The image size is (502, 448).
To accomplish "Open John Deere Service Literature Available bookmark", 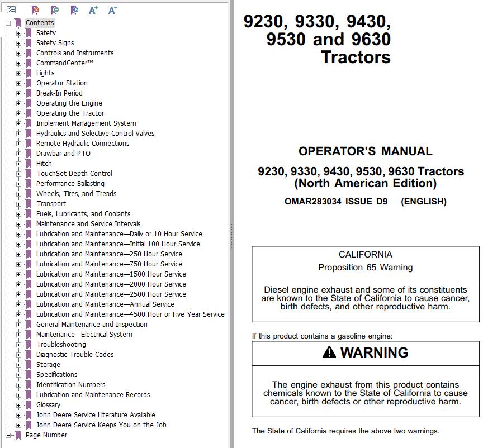I will pyautogui.click(x=96, y=415).
